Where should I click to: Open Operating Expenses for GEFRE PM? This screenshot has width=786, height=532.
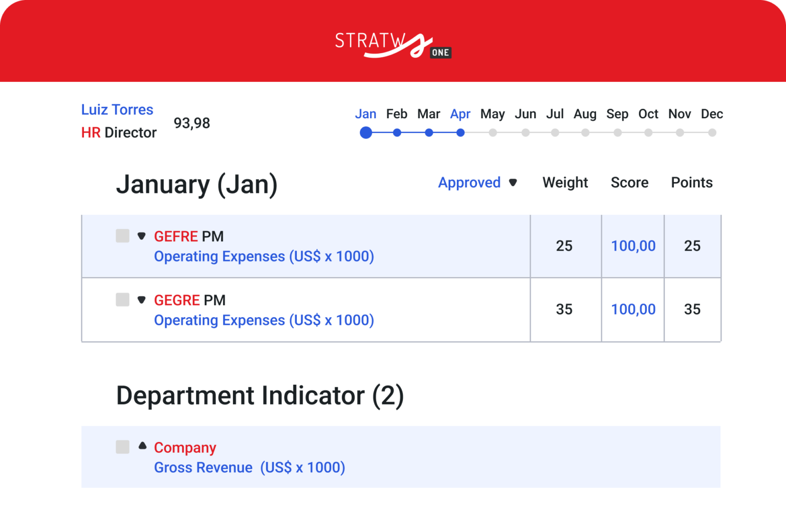coord(264,256)
